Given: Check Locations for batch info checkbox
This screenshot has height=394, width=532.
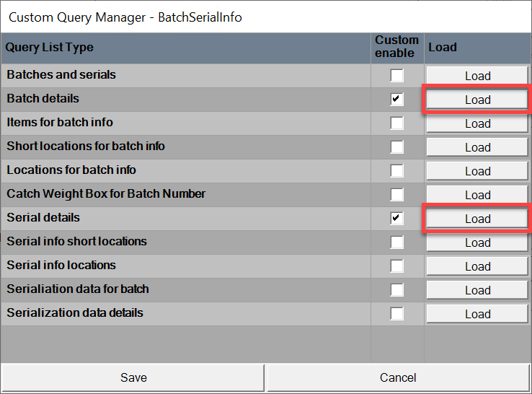Looking at the screenshot, I should coord(396,171).
